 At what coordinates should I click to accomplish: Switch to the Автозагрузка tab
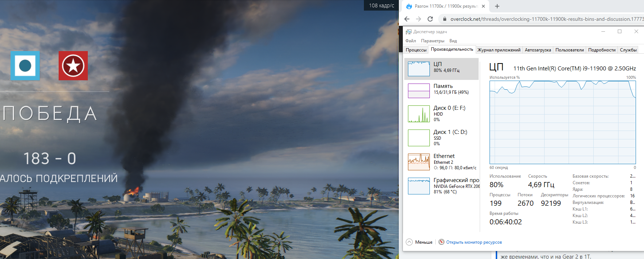coord(538,50)
